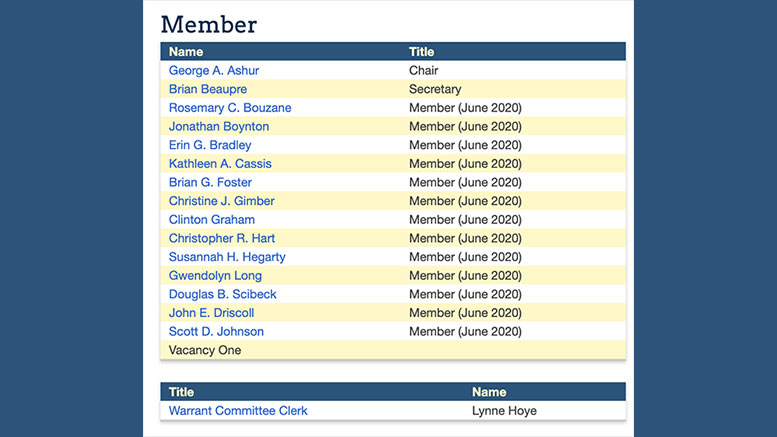The image size is (777, 437).
Task: Click the Susannah H. Hegarty link
Action: [227, 257]
